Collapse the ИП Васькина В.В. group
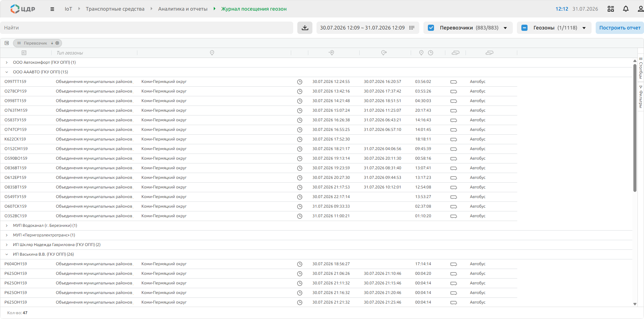 tap(7, 254)
